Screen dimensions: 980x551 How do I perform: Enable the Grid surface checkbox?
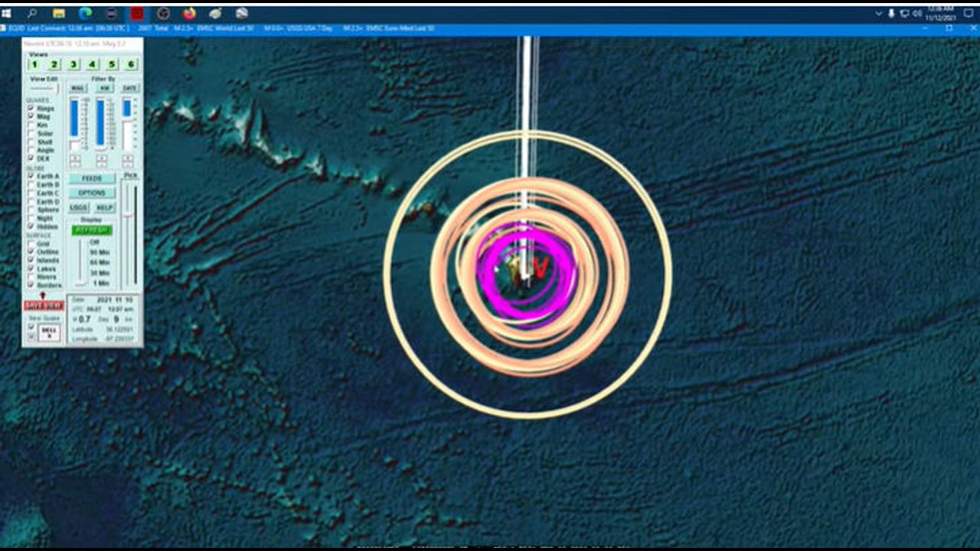point(31,243)
